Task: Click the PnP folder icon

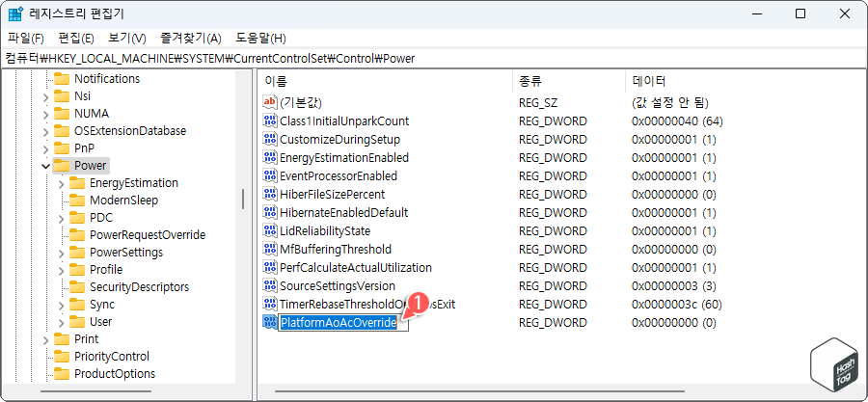Action: (62, 148)
